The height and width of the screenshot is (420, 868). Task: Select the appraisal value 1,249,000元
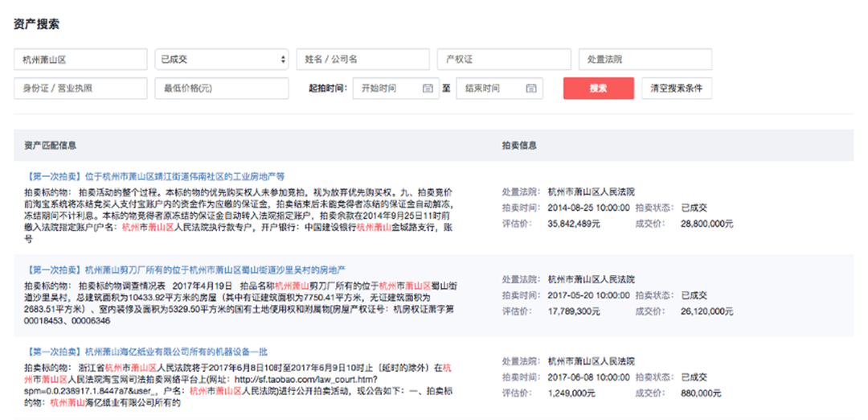[x=571, y=393]
